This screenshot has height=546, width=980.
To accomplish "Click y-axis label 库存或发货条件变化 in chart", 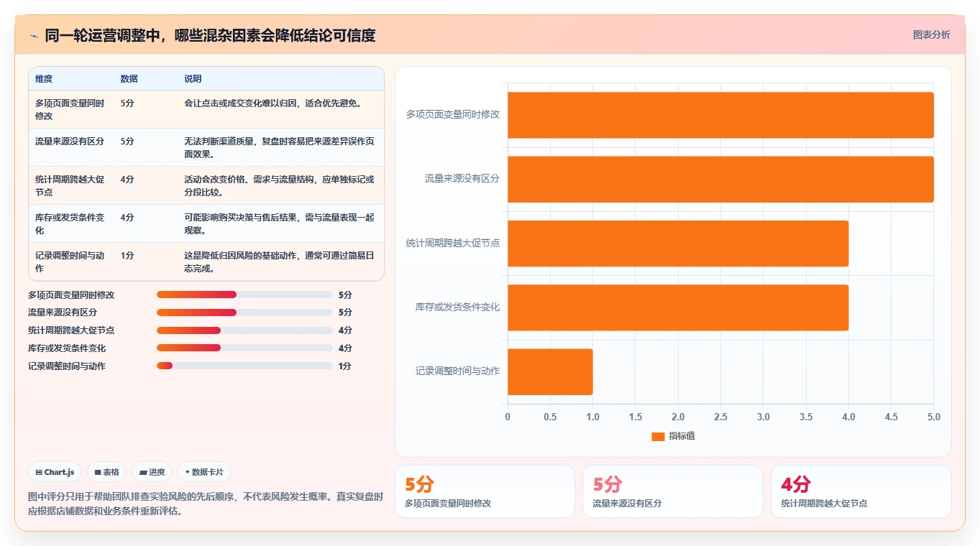I will 457,307.
